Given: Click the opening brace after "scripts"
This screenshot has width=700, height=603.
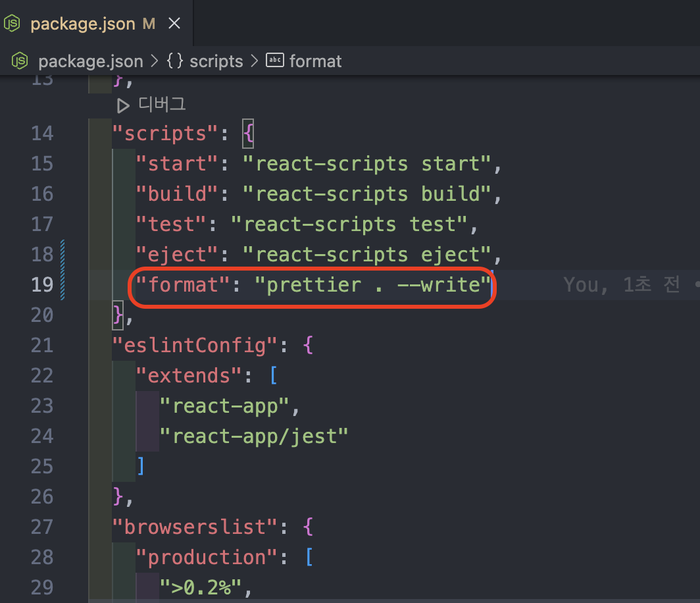Looking at the screenshot, I should 248,134.
